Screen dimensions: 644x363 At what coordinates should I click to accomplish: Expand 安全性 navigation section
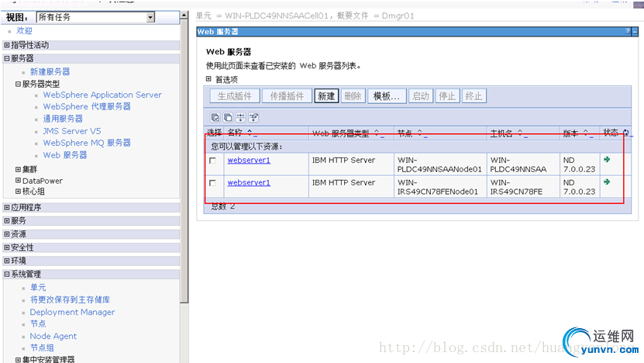point(6,247)
